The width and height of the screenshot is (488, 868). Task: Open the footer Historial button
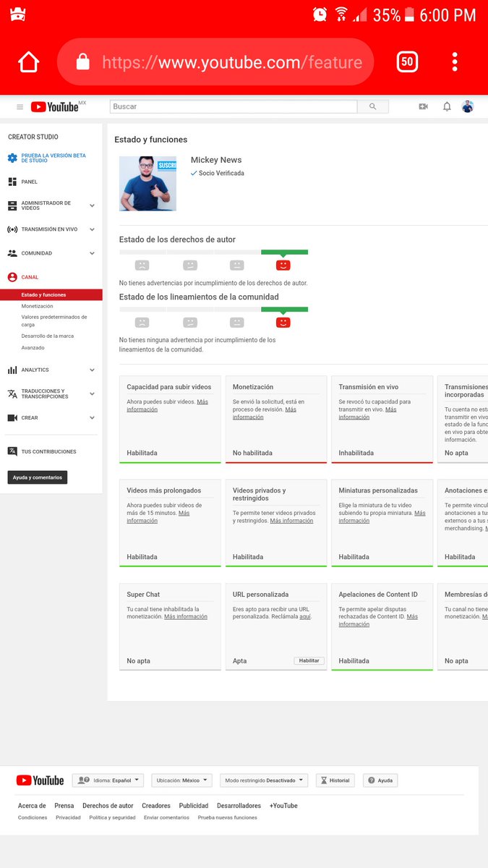click(x=335, y=780)
